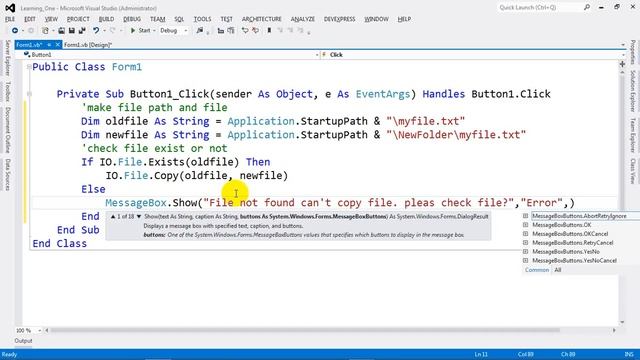Screen dimensions: 640x360
Task: Click the Navigate Forward toolbar icon
Action: (x=31, y=31)
